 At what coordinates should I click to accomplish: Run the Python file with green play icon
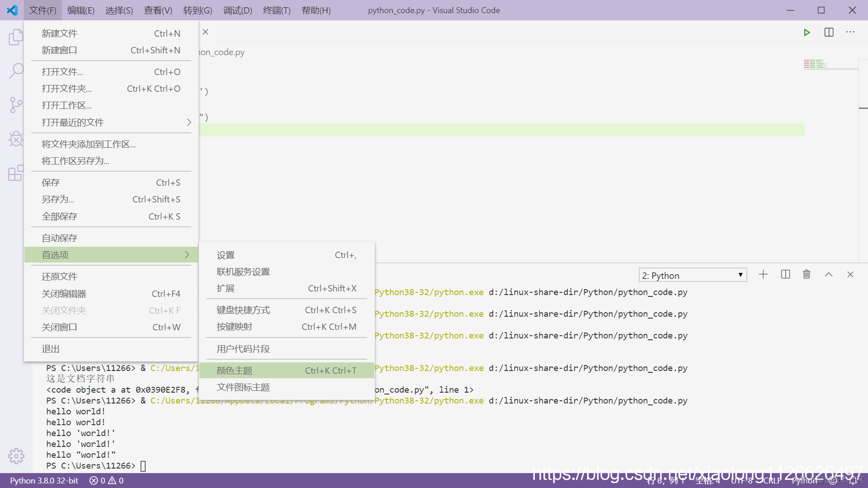[807, 33]
